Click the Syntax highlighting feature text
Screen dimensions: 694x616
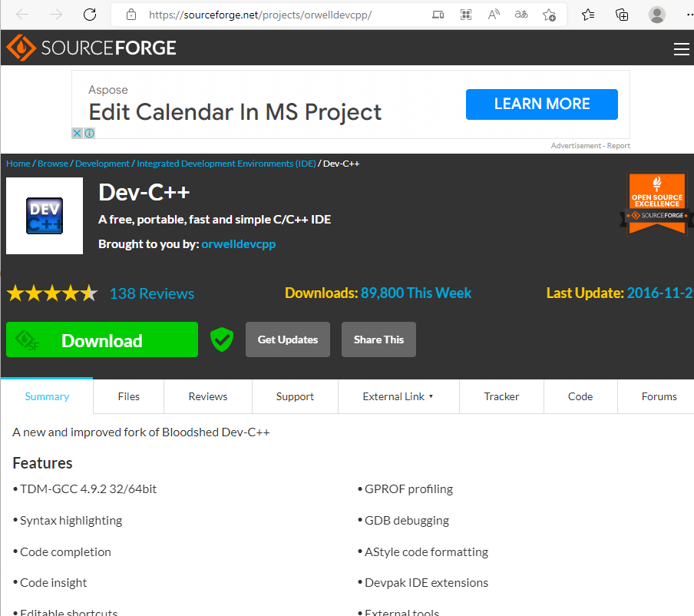point(71,520)
